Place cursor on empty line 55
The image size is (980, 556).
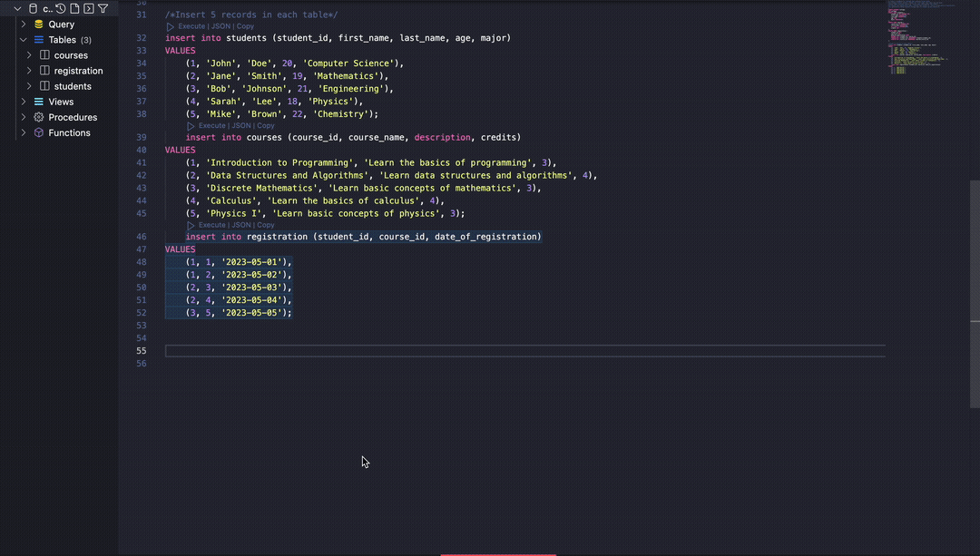pyautogui.click(x=525, y=351)
